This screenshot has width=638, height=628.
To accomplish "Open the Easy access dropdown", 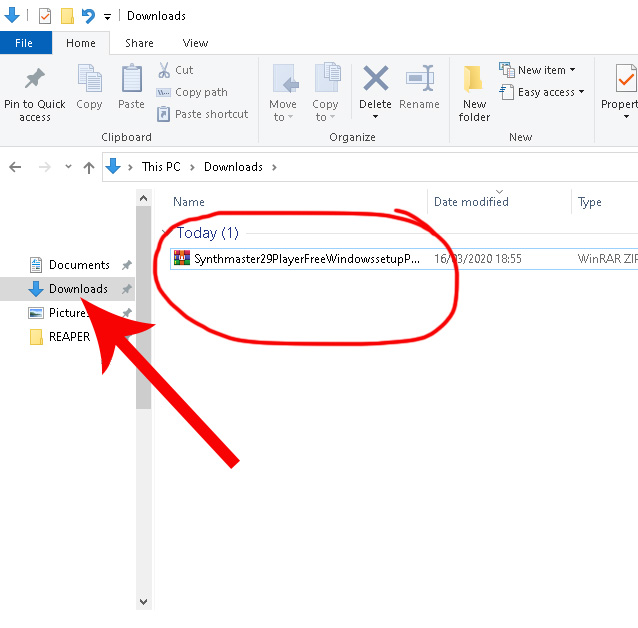I will click(542, 92).
